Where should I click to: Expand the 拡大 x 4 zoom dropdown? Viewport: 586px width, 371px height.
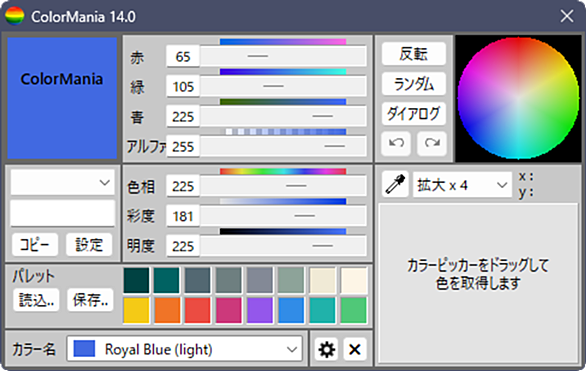(462, 185)
